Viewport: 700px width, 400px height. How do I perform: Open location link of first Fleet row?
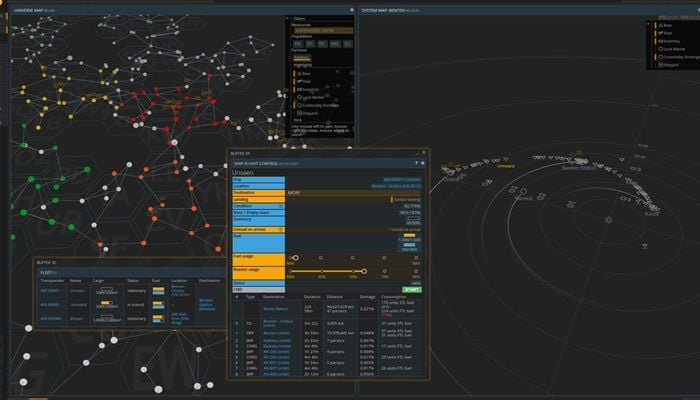[x=180, y=291]
